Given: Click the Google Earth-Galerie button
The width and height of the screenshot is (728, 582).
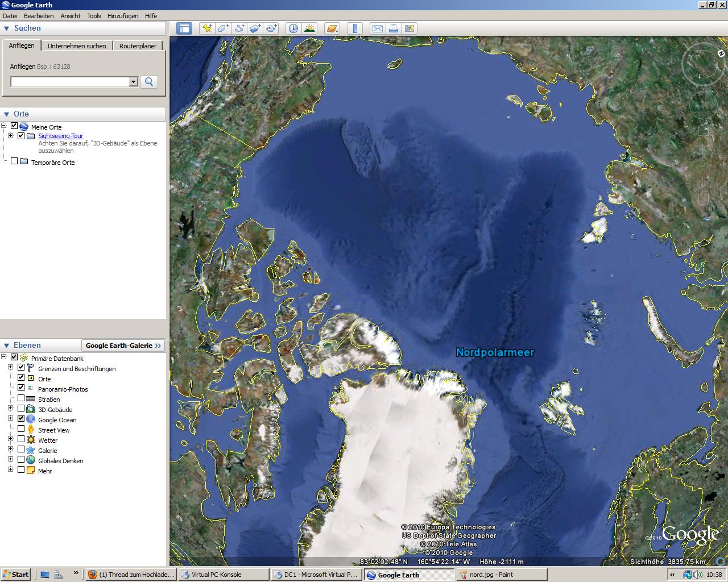Looking at the screenshot, I should click(x=123, y=345).
